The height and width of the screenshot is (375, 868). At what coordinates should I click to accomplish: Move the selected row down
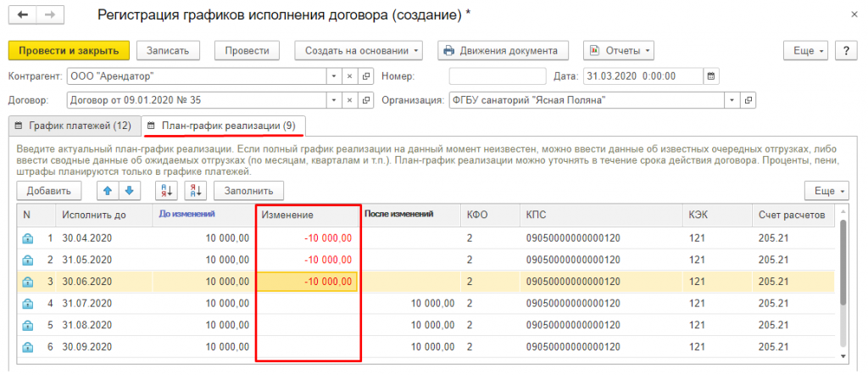pyautogui.click(x=130, y=190)
